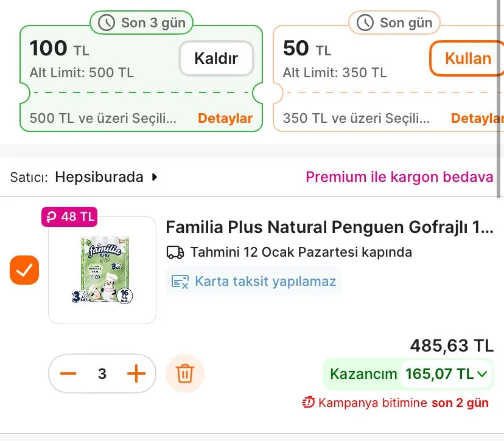Screen dimensions: 504x441
Task: Open the Familia Plus Natural product title
Action: click(x=329, y=227)
